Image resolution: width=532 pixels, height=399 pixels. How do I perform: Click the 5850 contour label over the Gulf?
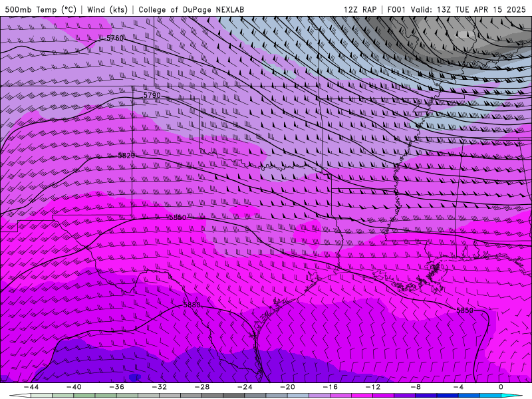tap(464, 311)
